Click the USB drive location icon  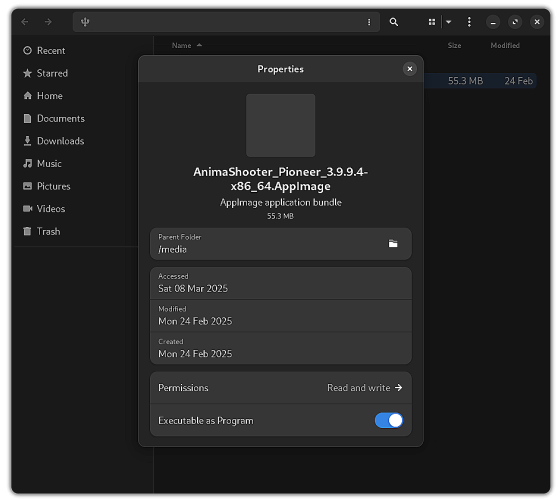coord(85,22)
